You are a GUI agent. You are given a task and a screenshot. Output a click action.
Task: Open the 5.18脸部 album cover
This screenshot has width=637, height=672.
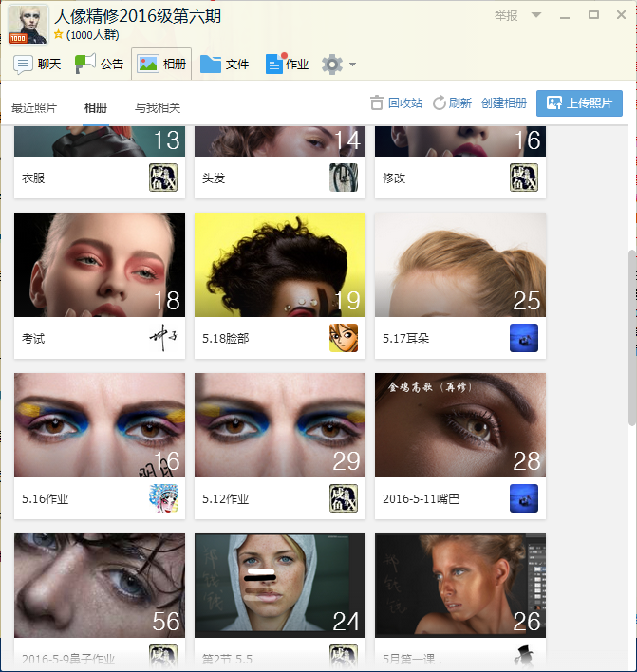click(x=280, y=265)
